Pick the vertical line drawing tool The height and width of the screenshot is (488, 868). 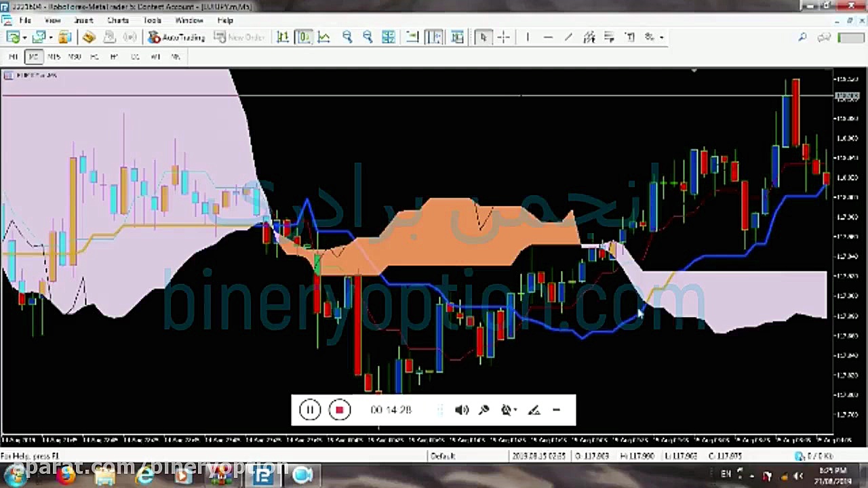[x=527, y=37]
